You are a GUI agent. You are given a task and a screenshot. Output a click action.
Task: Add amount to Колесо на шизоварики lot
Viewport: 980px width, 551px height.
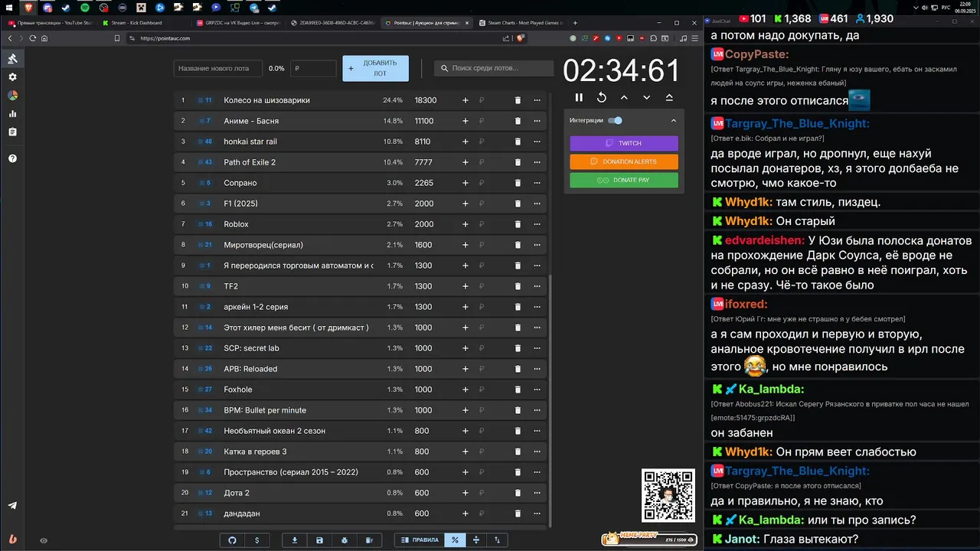click(x=465, y=100)
